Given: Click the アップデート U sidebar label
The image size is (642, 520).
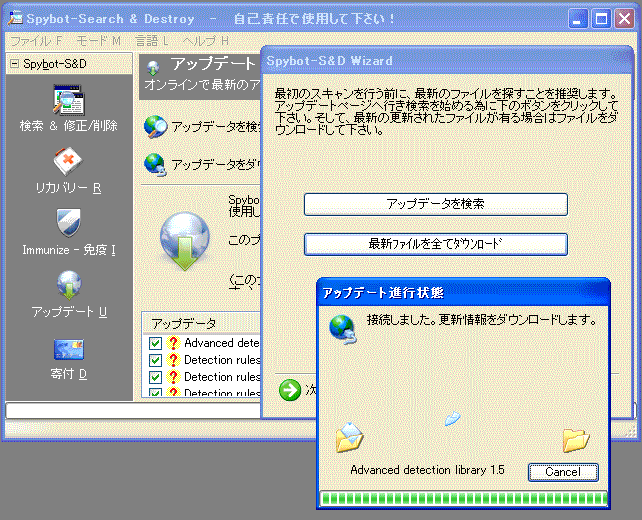Looking at the screenshot, I should pos(69,312).
